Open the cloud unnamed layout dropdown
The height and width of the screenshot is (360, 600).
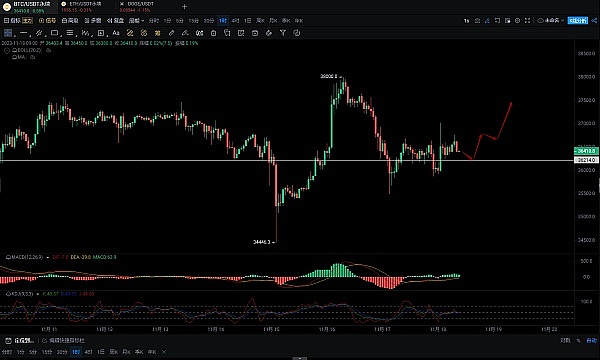click(551, 21)
